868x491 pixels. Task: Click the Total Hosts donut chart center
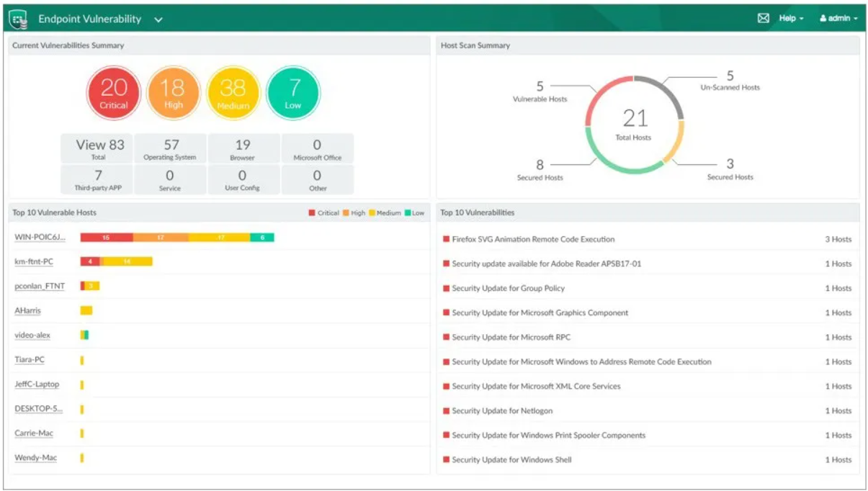click(634, 123)
